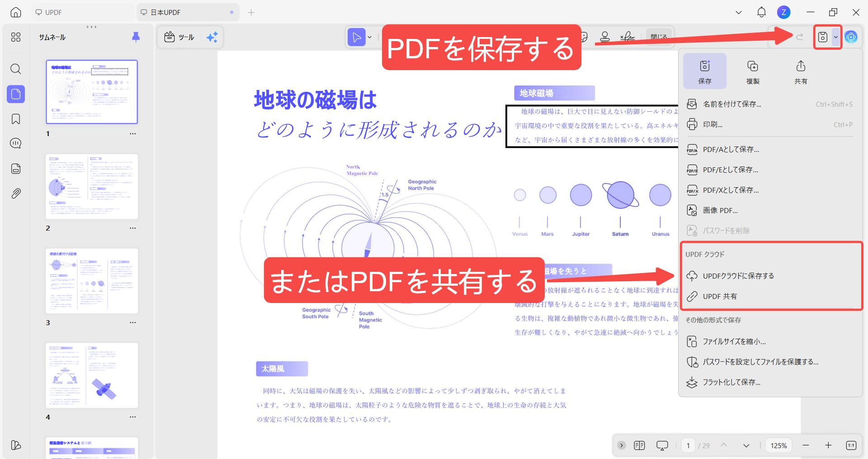
Task: Choose UPDF 共有 link option
Action: 770,296
